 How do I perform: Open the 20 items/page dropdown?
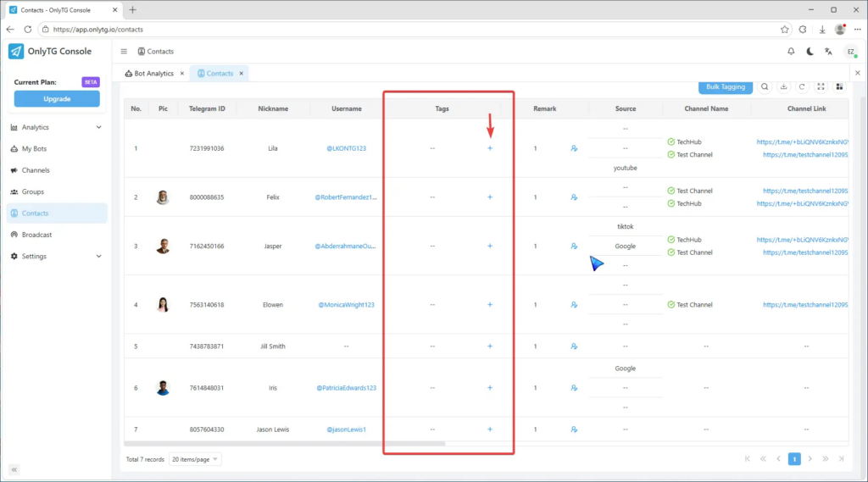pos(195,459)
